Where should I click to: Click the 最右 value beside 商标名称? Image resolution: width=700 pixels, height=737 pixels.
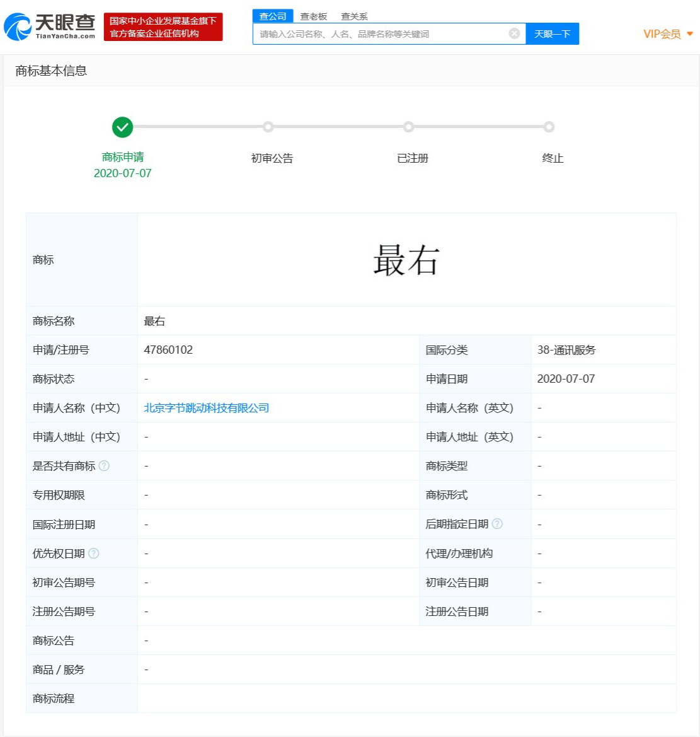pyautogui.click(x=154, y=321)
